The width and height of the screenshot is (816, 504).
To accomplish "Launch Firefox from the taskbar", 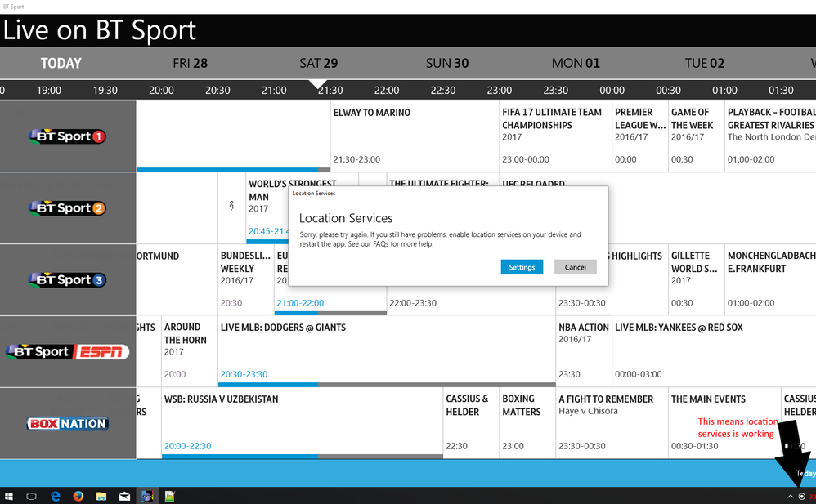I will [x=78, y=496].
